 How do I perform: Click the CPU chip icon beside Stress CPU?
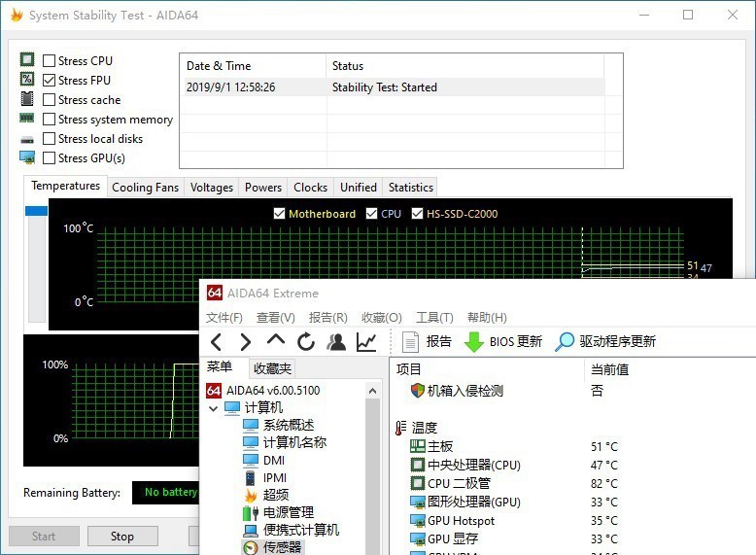(x=27, y=59)
